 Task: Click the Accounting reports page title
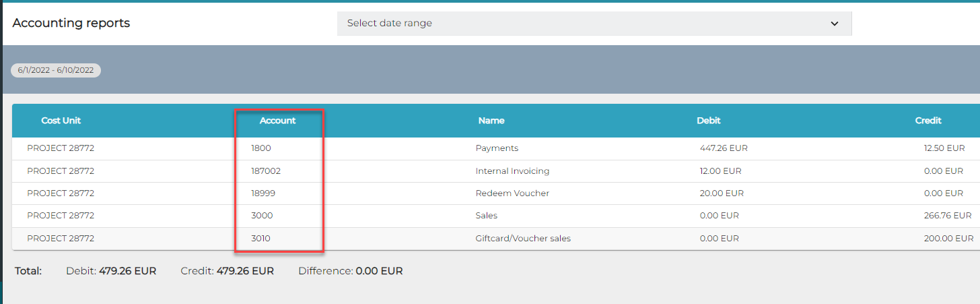[x=71, y=23]
